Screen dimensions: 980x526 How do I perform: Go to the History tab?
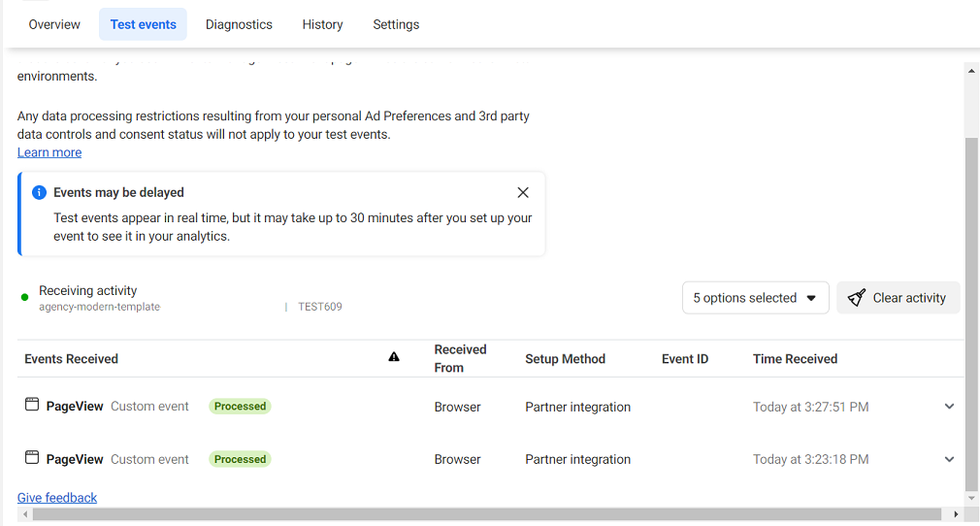322,24
